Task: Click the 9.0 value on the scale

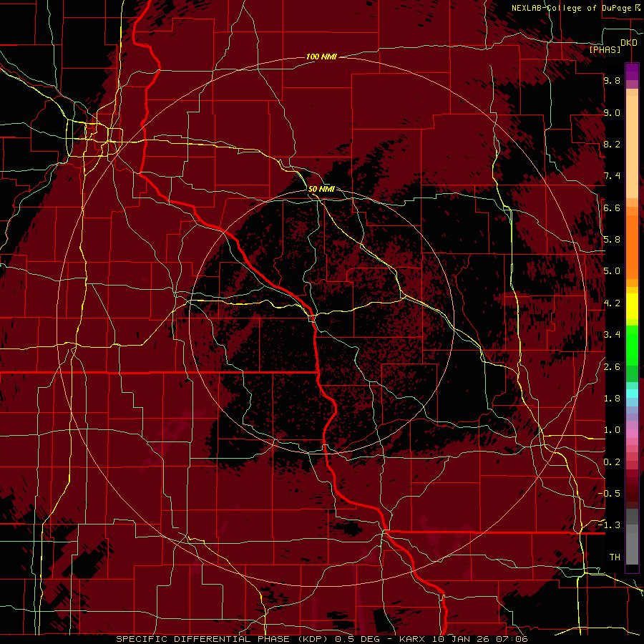Action: point(612,112)
